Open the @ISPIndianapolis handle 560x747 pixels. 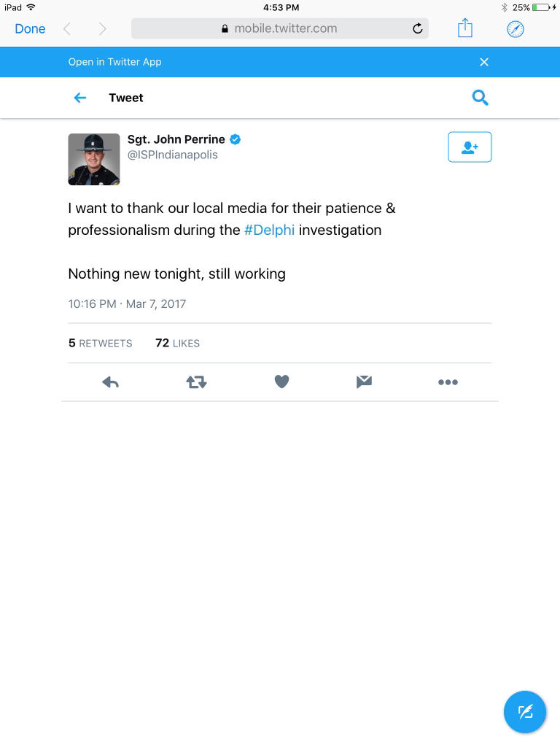[173, 155]
